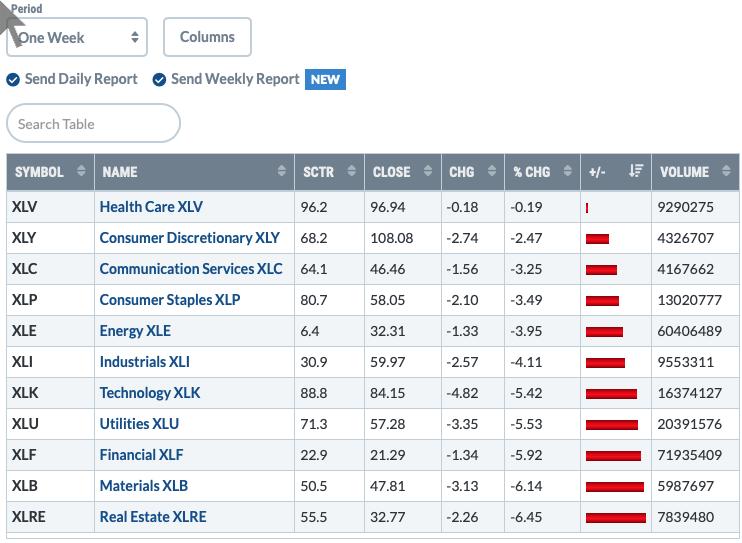Sort by SCTR column sort arrows
The height and width of the screenshot is (543, 742).
351,170
